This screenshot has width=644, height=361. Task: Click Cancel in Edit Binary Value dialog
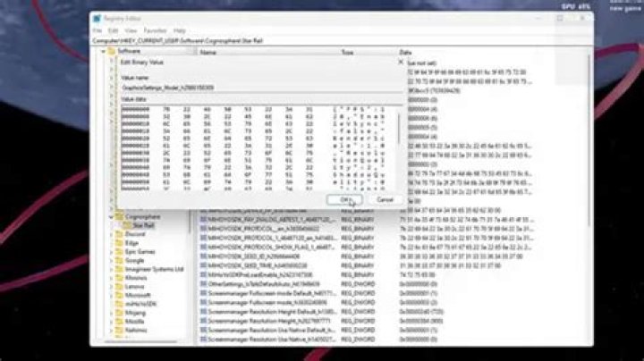coord(385,200)
